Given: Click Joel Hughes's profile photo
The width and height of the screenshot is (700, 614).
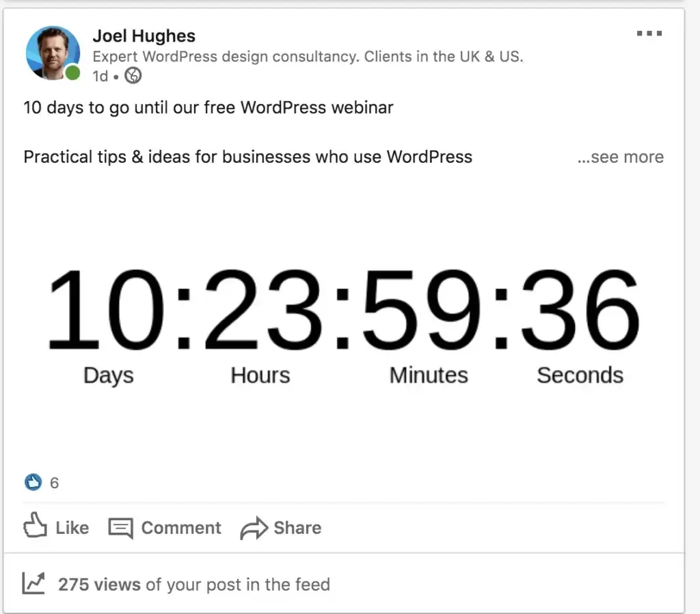Looking at the screenshot, I should 53,53.
